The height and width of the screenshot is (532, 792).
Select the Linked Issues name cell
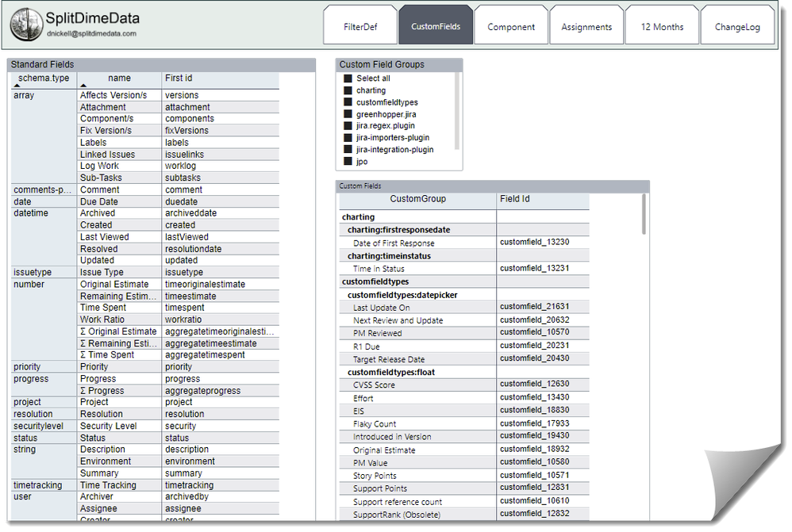(x=119, y=155)
